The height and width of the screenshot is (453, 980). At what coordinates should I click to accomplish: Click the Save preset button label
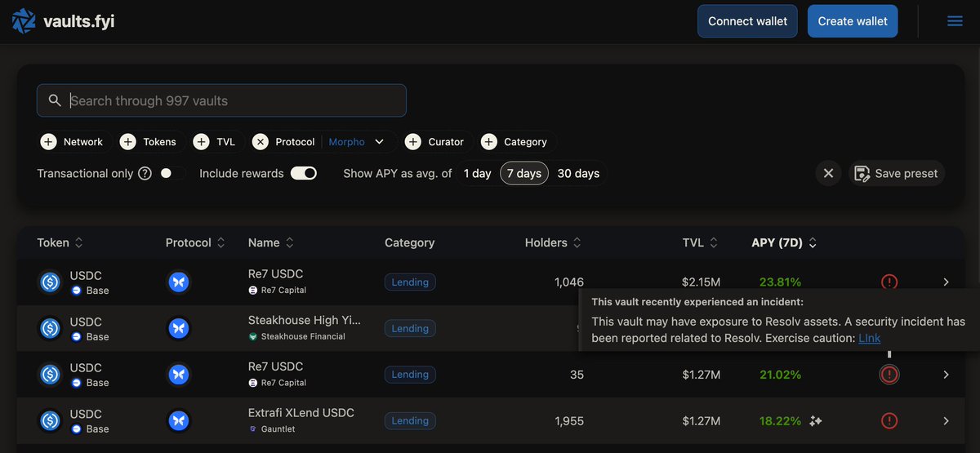pyautogui.click(x=906, y=173)
